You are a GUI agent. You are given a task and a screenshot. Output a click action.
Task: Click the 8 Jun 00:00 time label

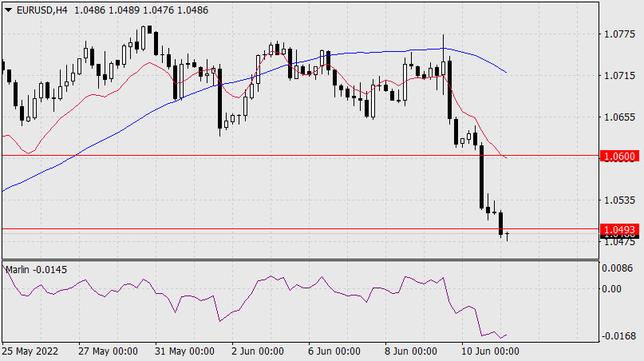411,351
